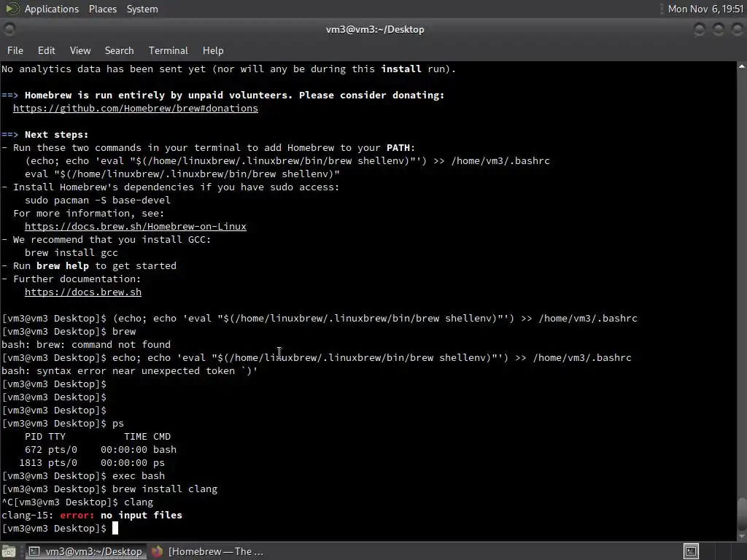This screenshot has width=747, height=560.
Task: Click the workspace switcher icon at bottom right
Action: [691, 551]
